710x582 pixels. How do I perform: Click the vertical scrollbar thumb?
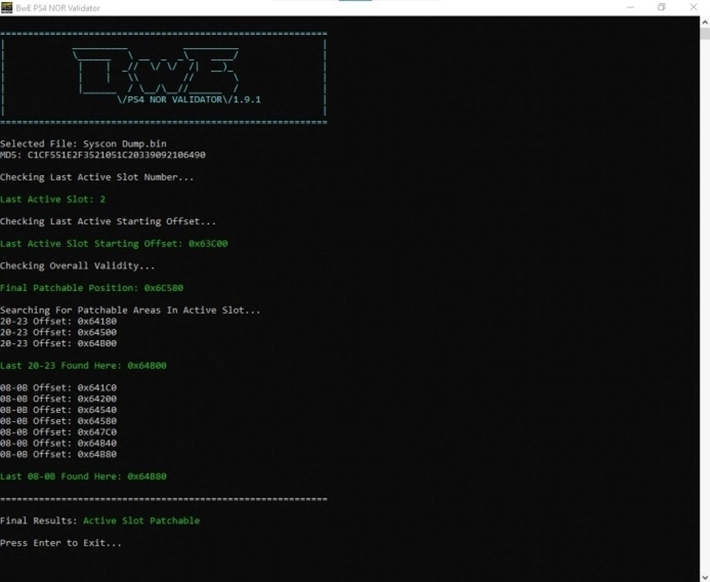point(705,33)
